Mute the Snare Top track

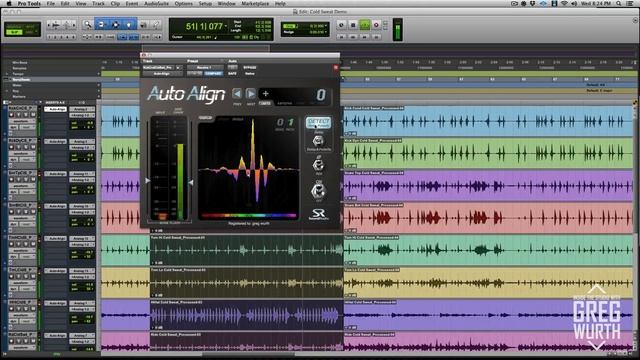click(x=33, y=180)
